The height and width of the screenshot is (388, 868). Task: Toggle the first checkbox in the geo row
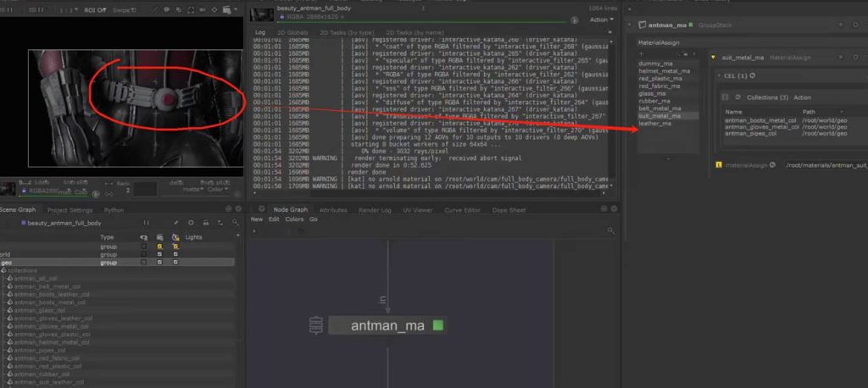(x=145, y=263)
